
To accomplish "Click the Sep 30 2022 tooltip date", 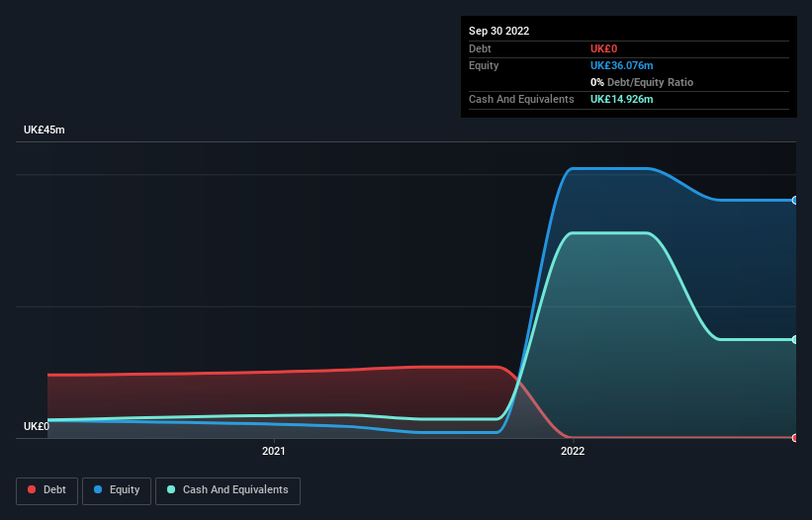I will tap(498, 31).
